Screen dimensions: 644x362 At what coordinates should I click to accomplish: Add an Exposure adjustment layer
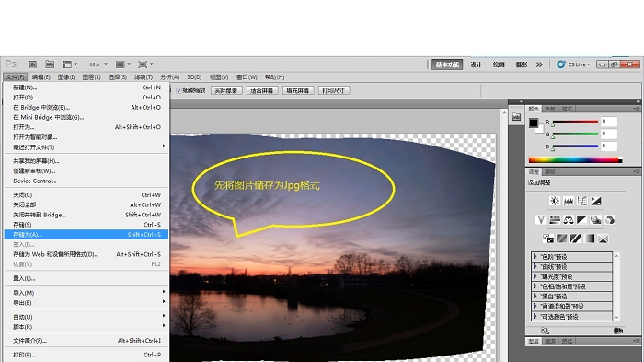click(x=596, y=201)
